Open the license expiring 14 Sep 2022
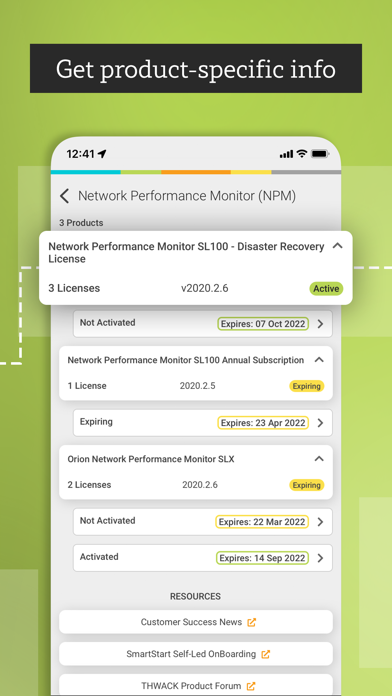392x696 pixels. click(x=202, y=558)
